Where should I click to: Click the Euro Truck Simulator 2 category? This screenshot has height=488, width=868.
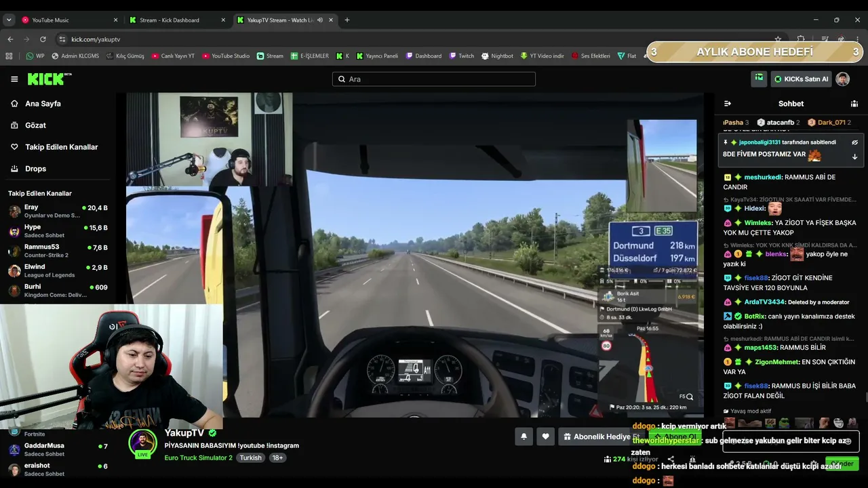pos(198,457)
